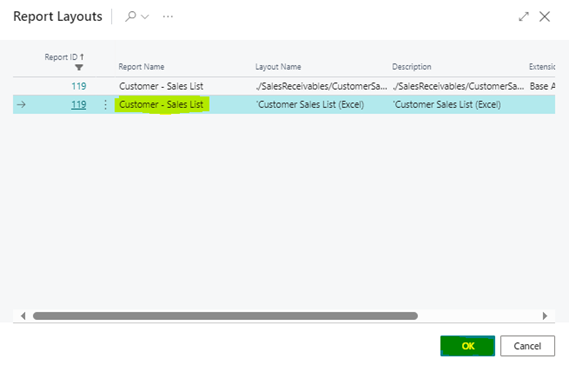Close the Report Layouts dialog

pos(544,16)
